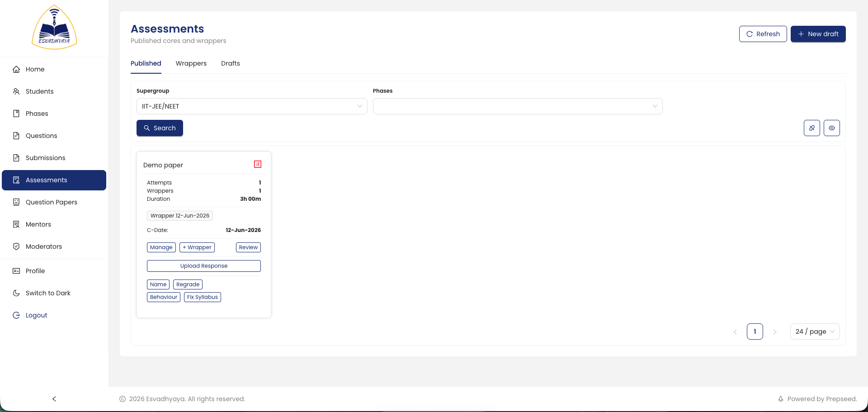Click the Profile card icon
The height and width of the screenshot is (412, 868).
pyautogui.click(x=16, y=271)
